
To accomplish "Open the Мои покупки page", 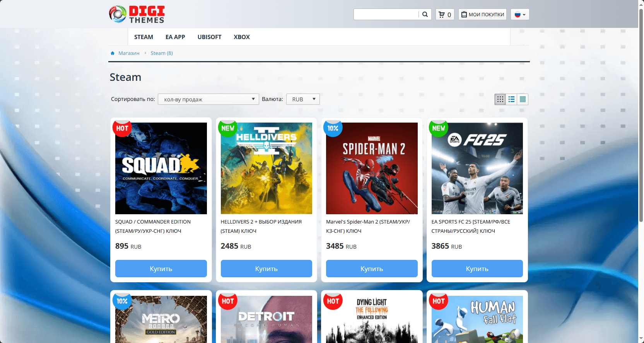I will pos(483,14).
